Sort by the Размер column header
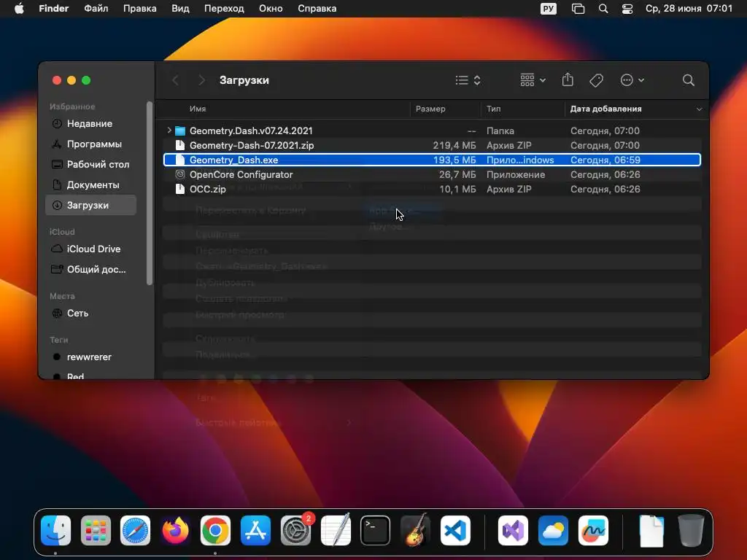 (430, 109)
